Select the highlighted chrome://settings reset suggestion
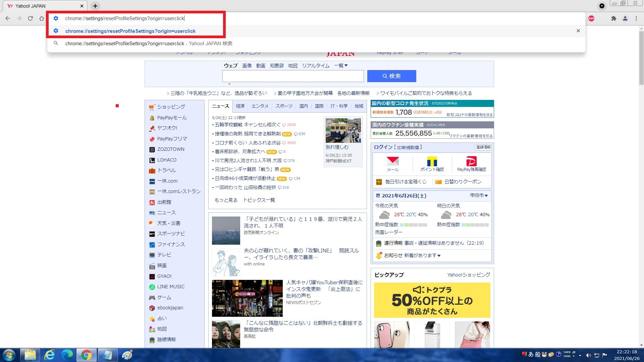644x362 pixels. pyautogui.click(x=316, y=31)
